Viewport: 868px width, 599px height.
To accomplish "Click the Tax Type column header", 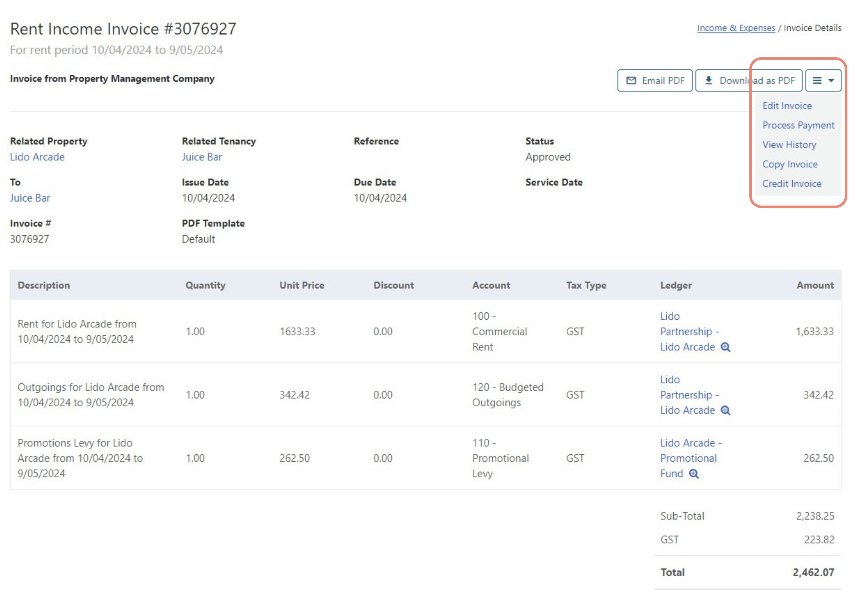I will coord(586,285).
